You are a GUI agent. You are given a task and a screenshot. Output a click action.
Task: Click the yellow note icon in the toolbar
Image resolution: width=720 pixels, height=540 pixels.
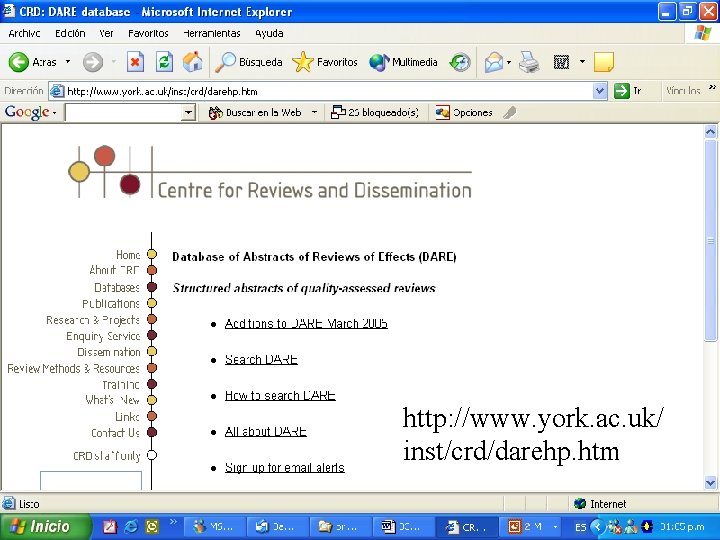[603, 62]
